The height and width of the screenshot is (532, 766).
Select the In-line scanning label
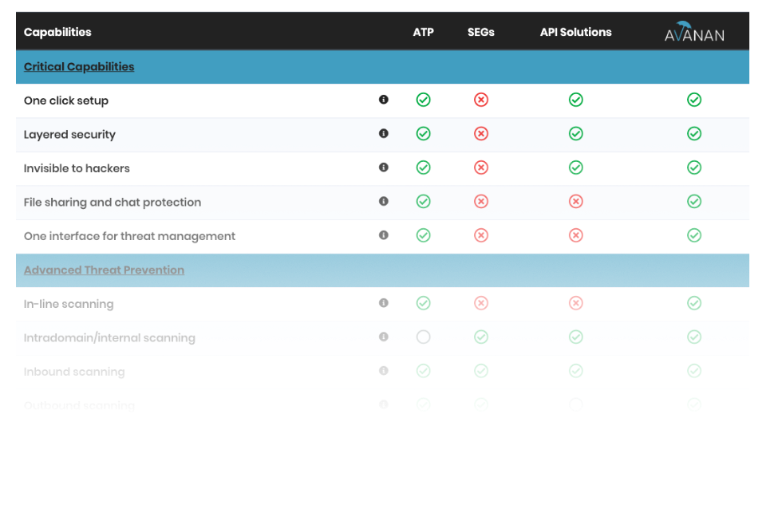pos(69,304)
